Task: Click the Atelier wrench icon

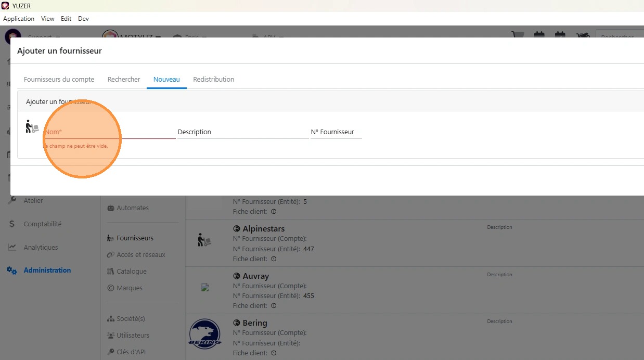Action: click(x=12, y=200)
